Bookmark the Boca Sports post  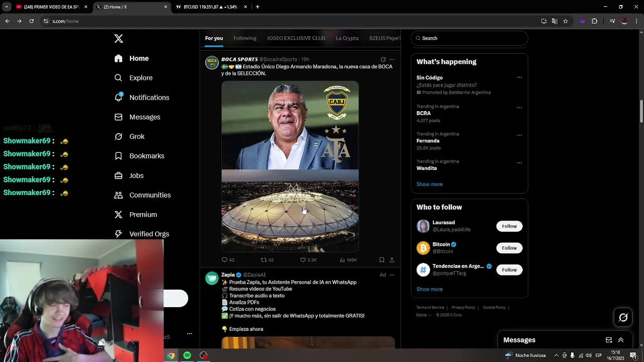coord(382,260)
